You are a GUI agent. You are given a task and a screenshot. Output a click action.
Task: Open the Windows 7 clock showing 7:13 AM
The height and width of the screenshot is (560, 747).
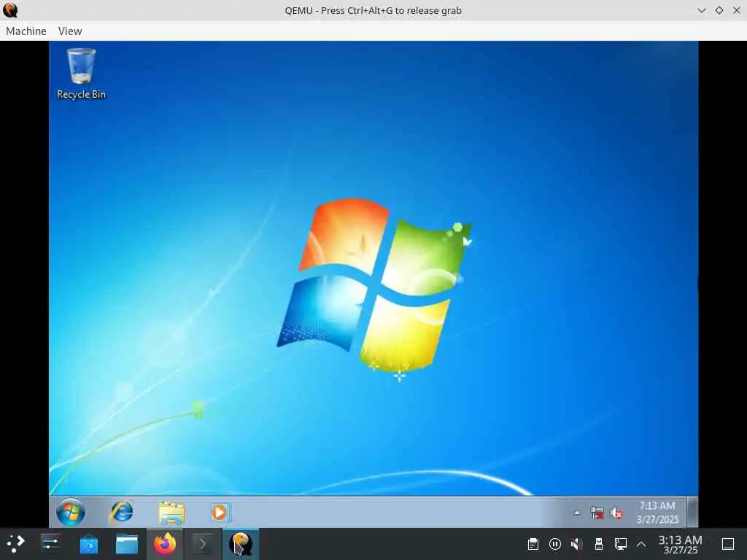657,513
